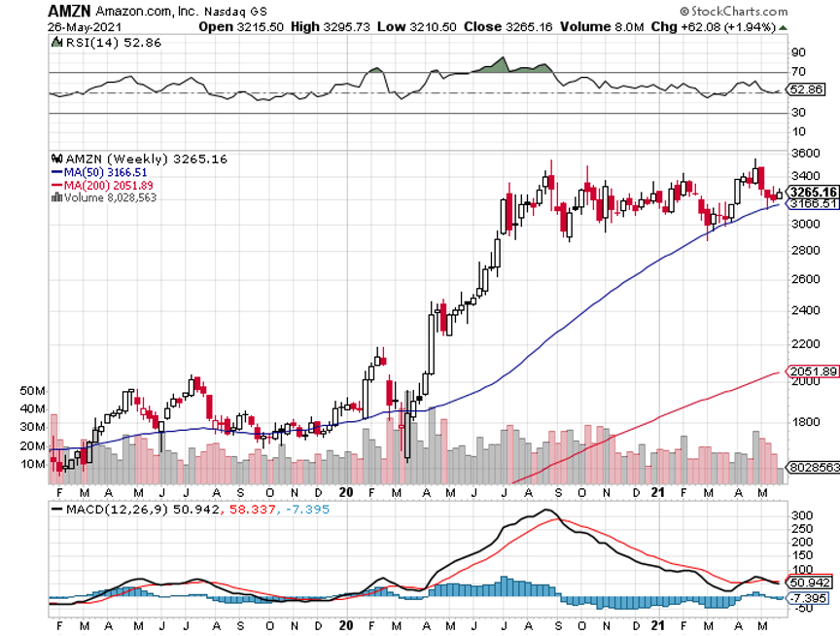The height and width of the screenshot is (636, 840).
Task: Click the MA(200) 2051.89 legend entry
Action: pyautogui.click(x=102, y=186)
